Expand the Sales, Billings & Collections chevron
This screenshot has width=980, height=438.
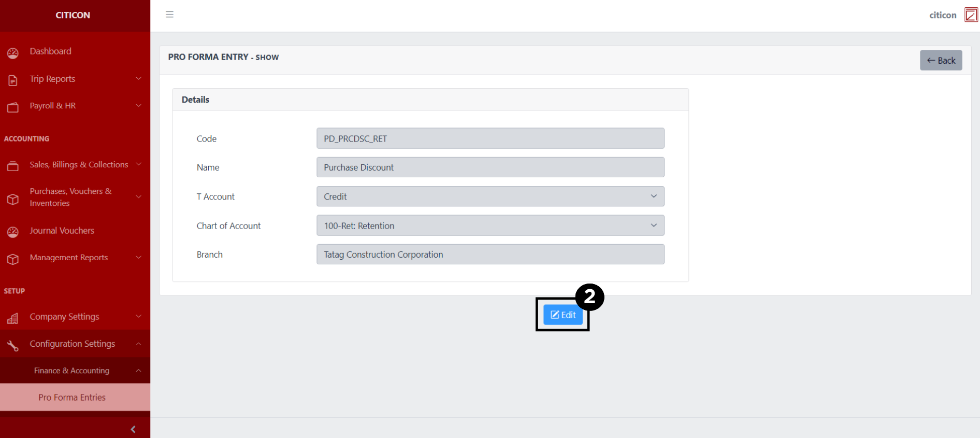click(138, 164)
